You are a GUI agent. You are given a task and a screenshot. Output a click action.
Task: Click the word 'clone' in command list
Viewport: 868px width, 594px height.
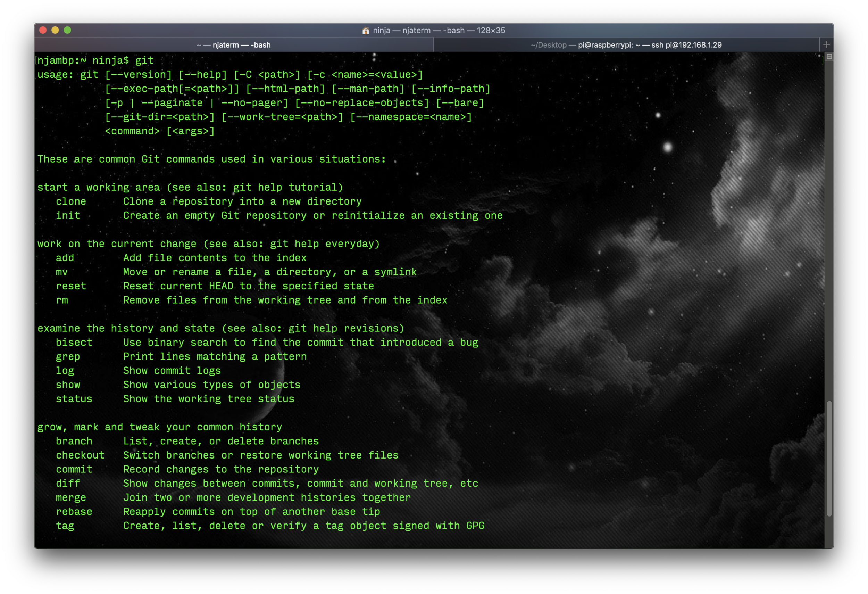pyautogui.click(x=71, y=202)
